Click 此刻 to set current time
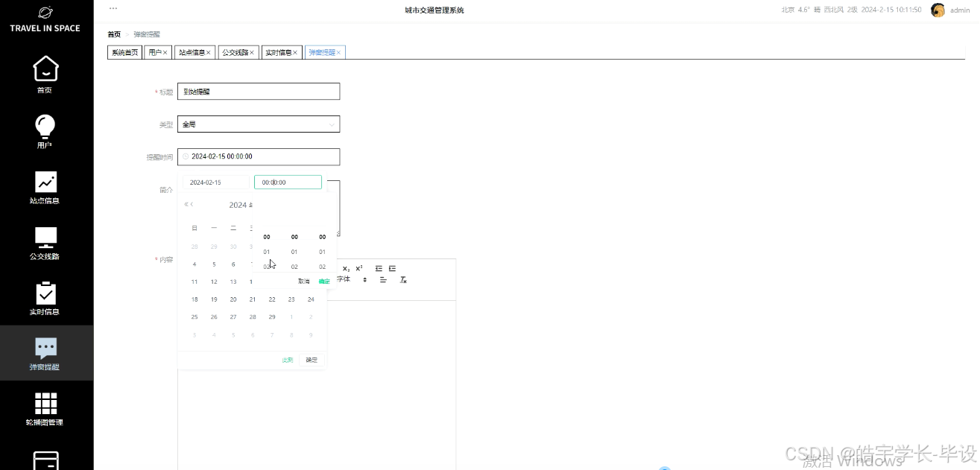 pos(288,360)
